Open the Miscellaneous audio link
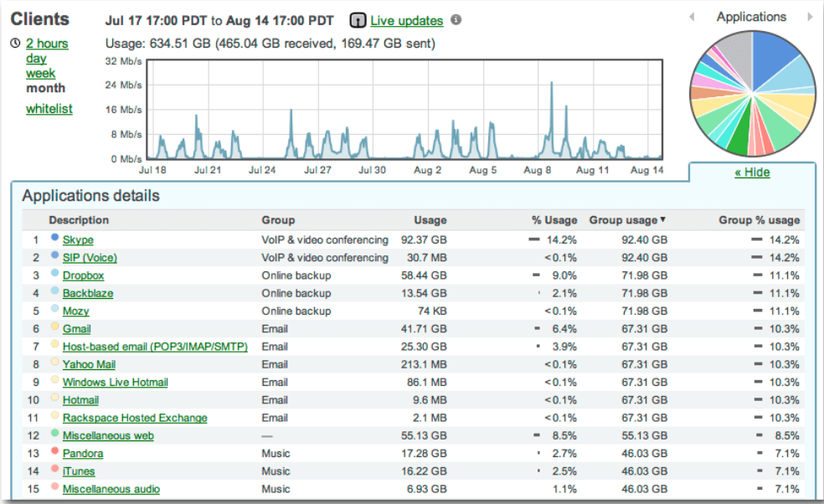The height and width of the screenshot is (504, 824). point(111,489)
